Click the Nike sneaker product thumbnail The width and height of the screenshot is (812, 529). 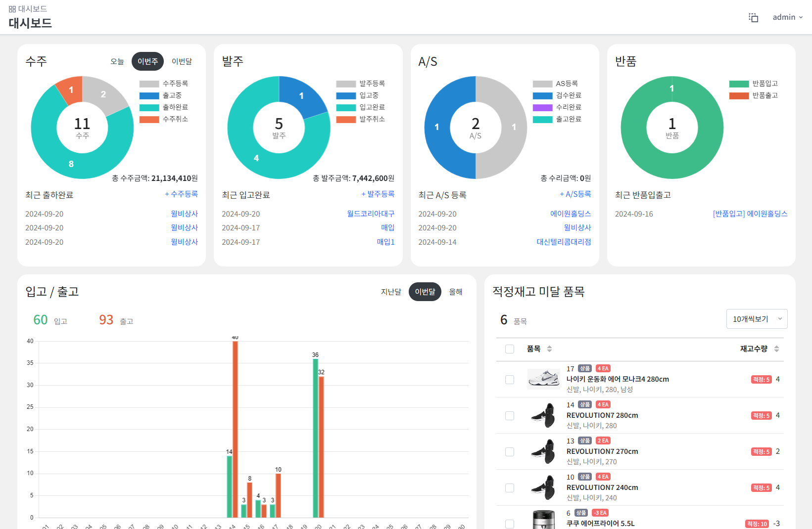click(543, 379)
